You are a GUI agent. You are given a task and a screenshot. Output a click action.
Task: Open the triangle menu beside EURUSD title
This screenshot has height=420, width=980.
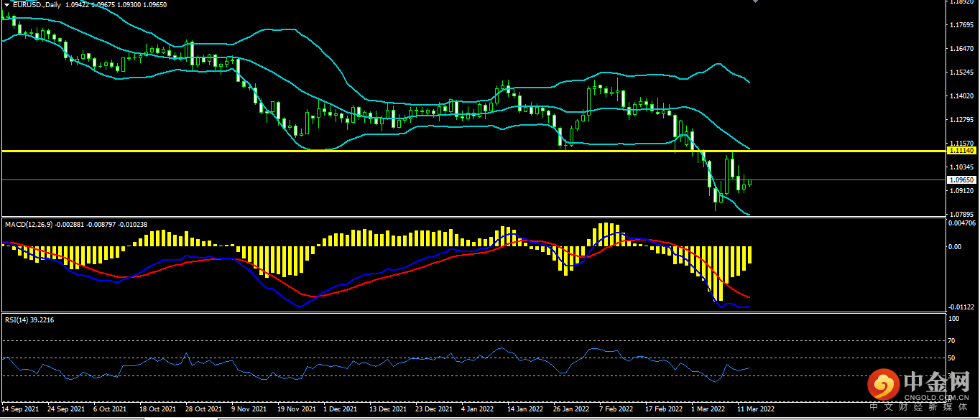[x=6, y=4]
